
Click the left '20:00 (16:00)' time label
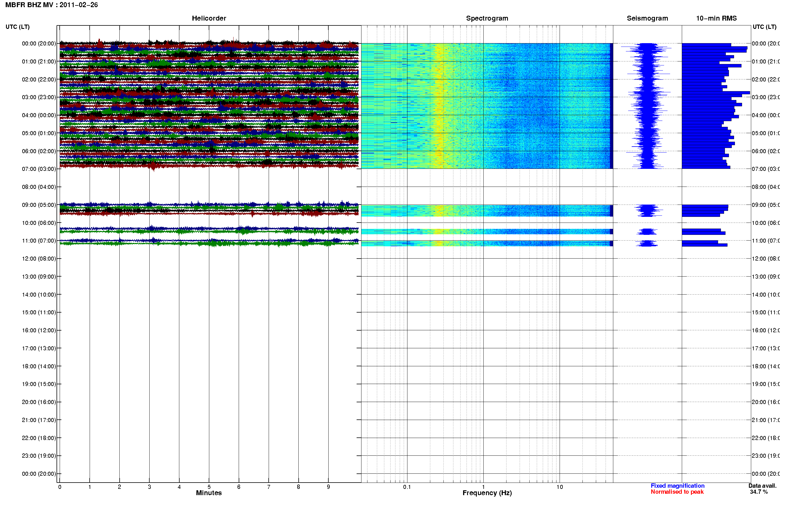[39, 402]
